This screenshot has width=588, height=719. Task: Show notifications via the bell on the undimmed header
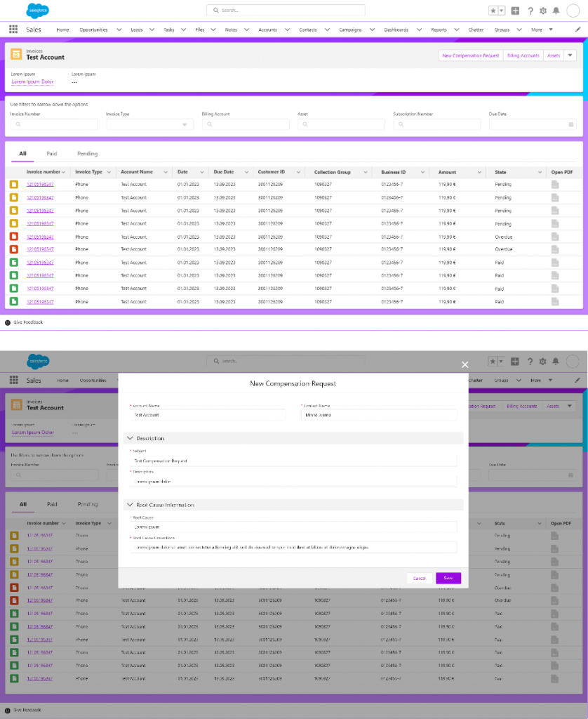click(x=556, y=11)
